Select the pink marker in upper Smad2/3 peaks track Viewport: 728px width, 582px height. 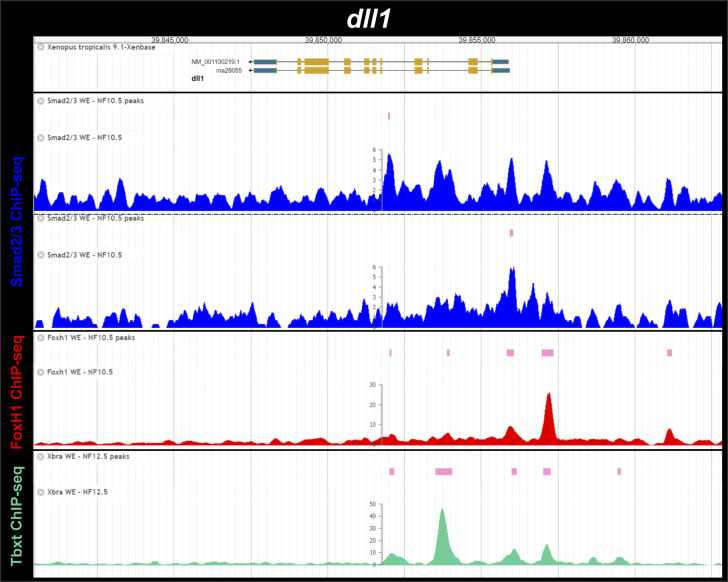click(389, 116)
